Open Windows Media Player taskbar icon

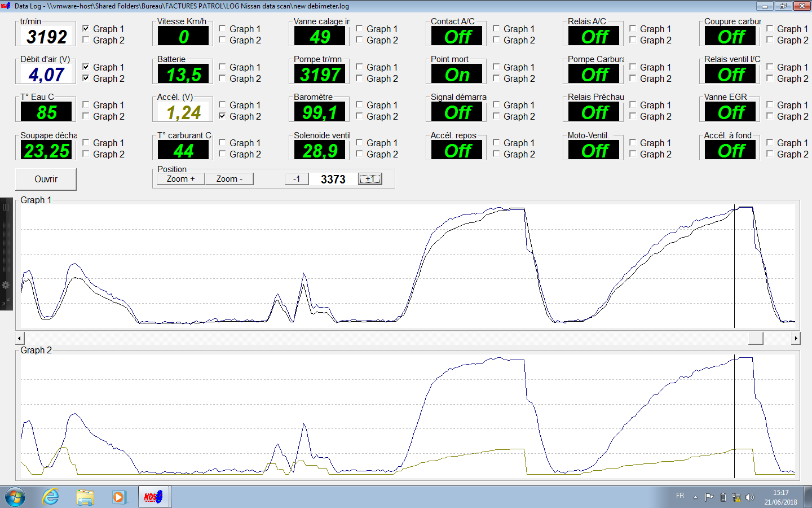pyautogui.click(x=118, y=497)
